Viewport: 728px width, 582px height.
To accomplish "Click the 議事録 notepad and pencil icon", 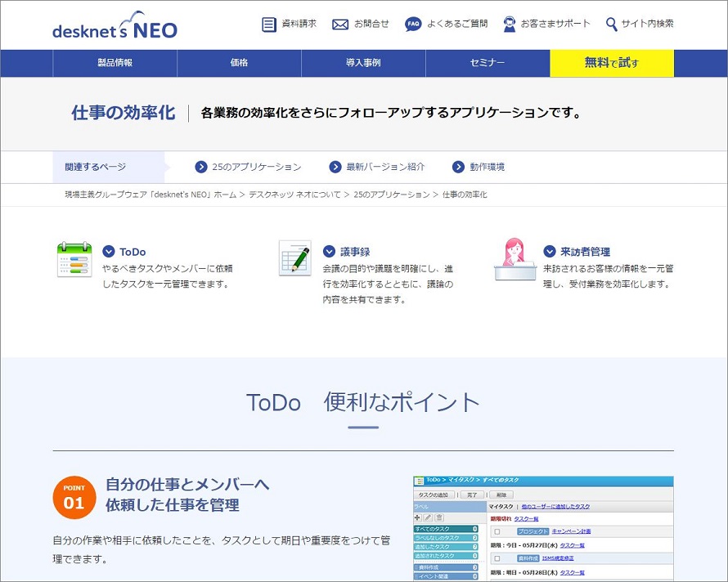I will (294, 258).
